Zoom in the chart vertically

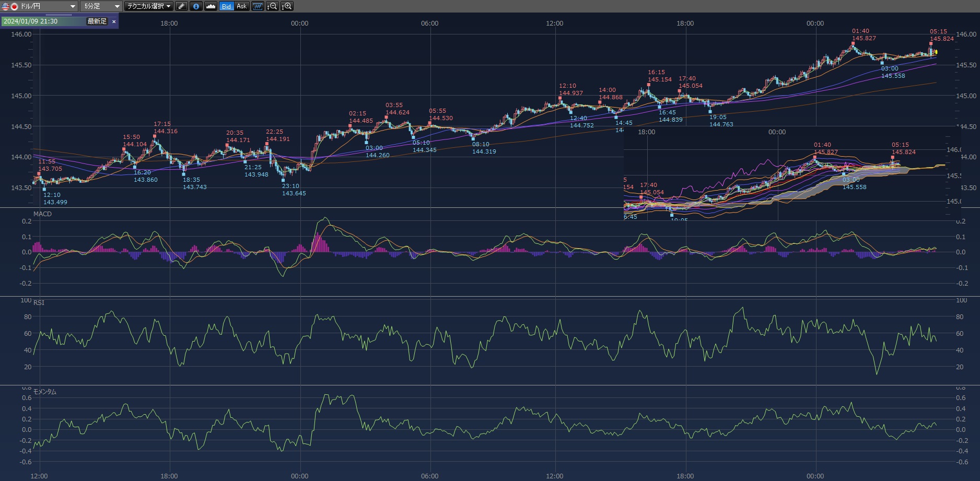(x=287, y=6)
